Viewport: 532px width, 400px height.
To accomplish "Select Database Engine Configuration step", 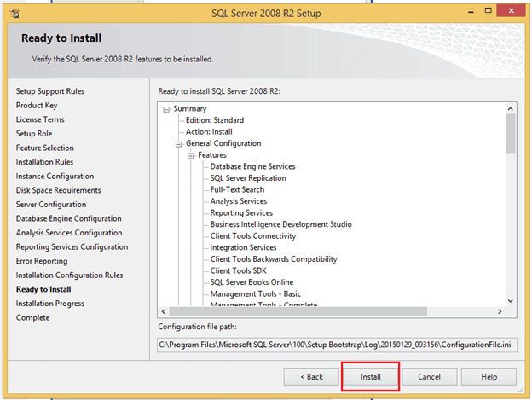I will [68, 218].
